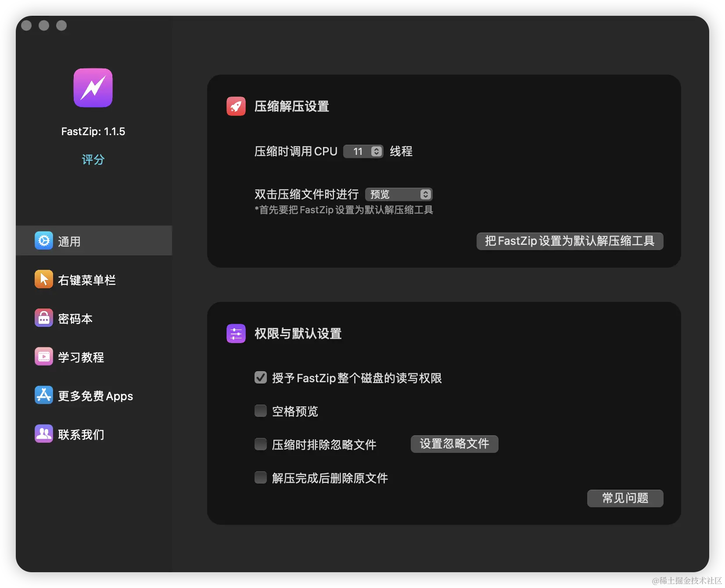The width and height of the screenshot is (725, 588).
Task: Enable the 空格预览 checkbox
Action: 261,411
